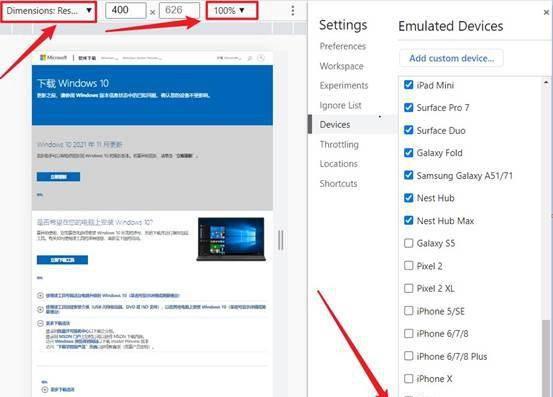Open the 100% zoom dropdown
This screenshot has height=397, width=553.
point(231,11)
